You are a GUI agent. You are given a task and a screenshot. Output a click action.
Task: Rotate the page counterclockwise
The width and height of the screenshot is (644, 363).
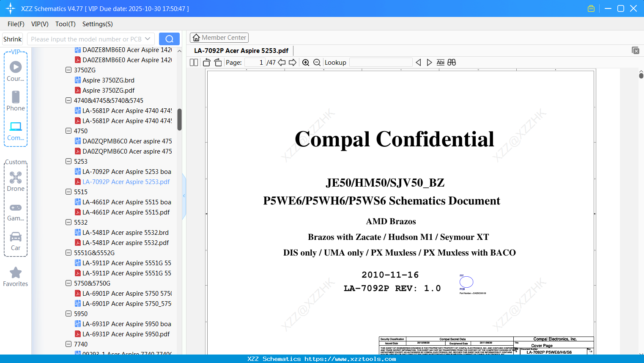[x=207, y=63]
